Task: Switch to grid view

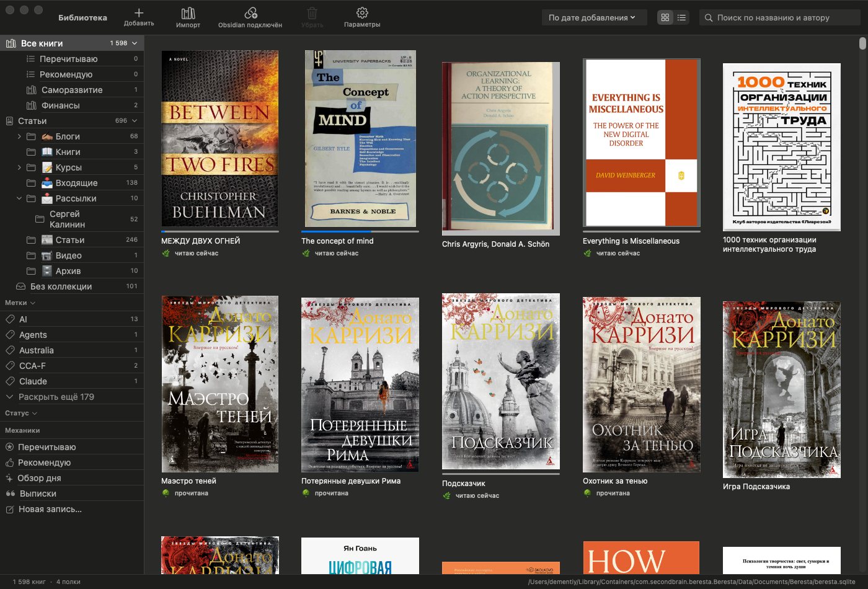Action: pyautogui.click(x=665, y=17)
